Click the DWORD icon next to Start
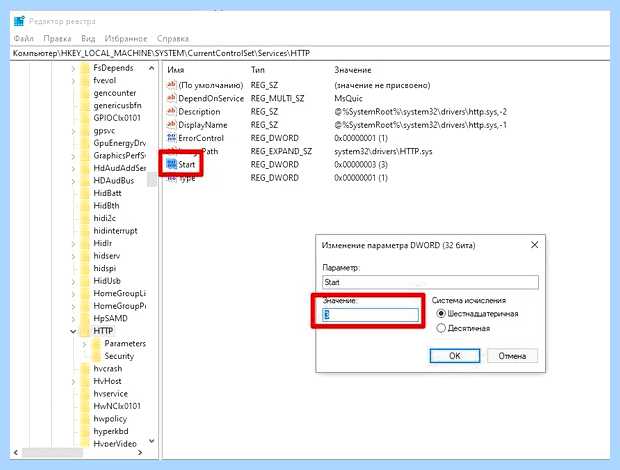Screen dimensions: 620x470 pos(171,164)
